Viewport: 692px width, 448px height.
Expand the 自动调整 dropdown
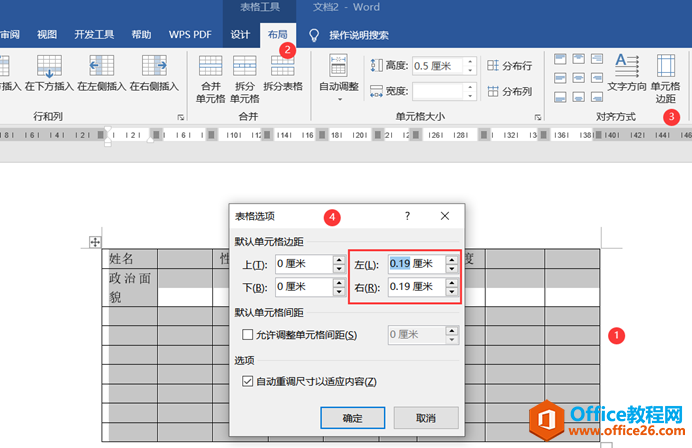tap(339, 99)
